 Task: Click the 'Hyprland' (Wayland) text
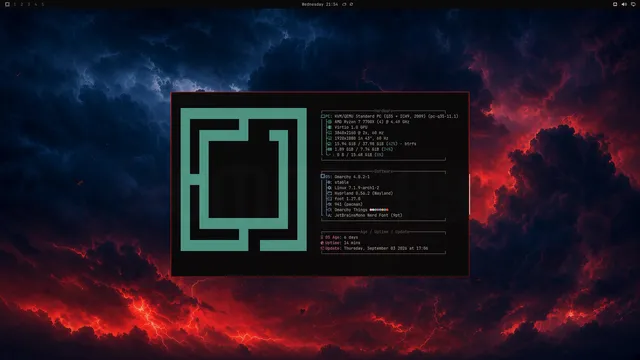pyautogui.click(x=364, y=193)
